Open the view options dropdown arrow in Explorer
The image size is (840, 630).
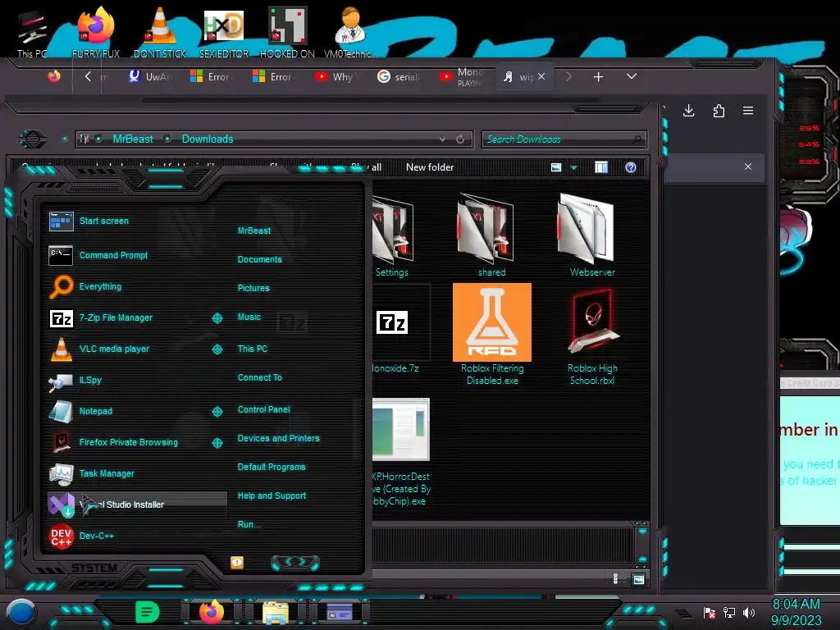(x=573, y=168)
